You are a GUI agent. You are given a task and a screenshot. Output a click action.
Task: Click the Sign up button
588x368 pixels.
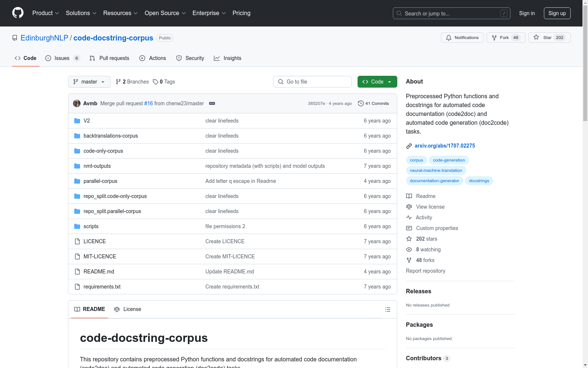tap(557, 13)
